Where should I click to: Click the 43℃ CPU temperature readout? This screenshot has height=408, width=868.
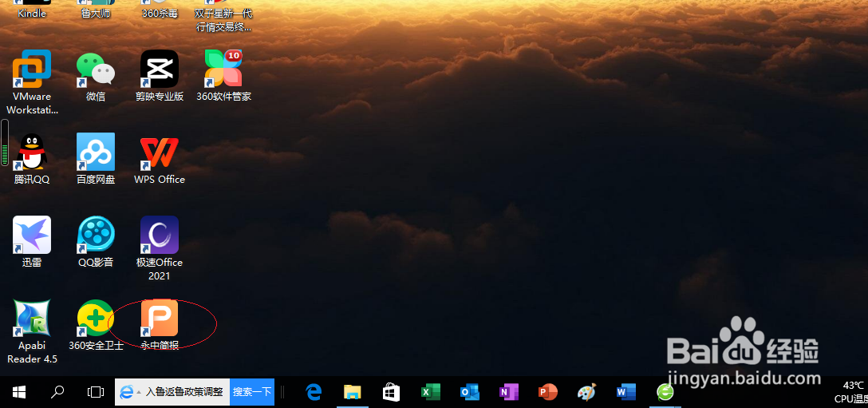(851, 392)
